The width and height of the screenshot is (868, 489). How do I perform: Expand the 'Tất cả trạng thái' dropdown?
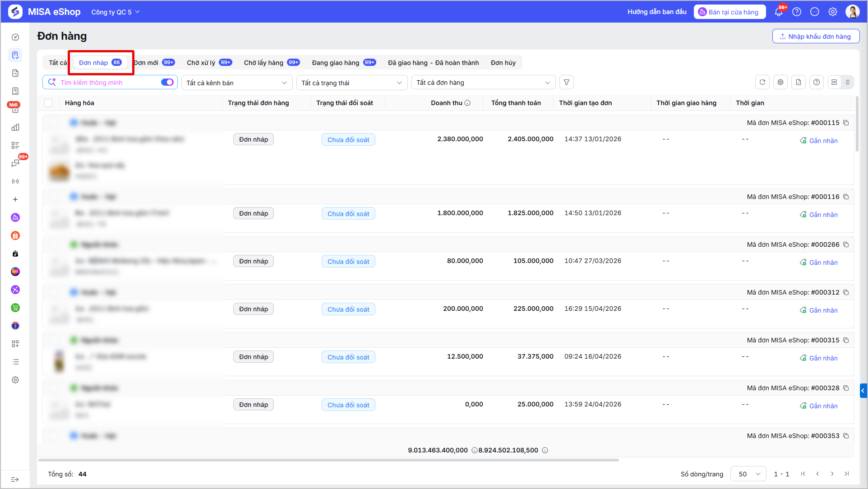coord(352,83)
